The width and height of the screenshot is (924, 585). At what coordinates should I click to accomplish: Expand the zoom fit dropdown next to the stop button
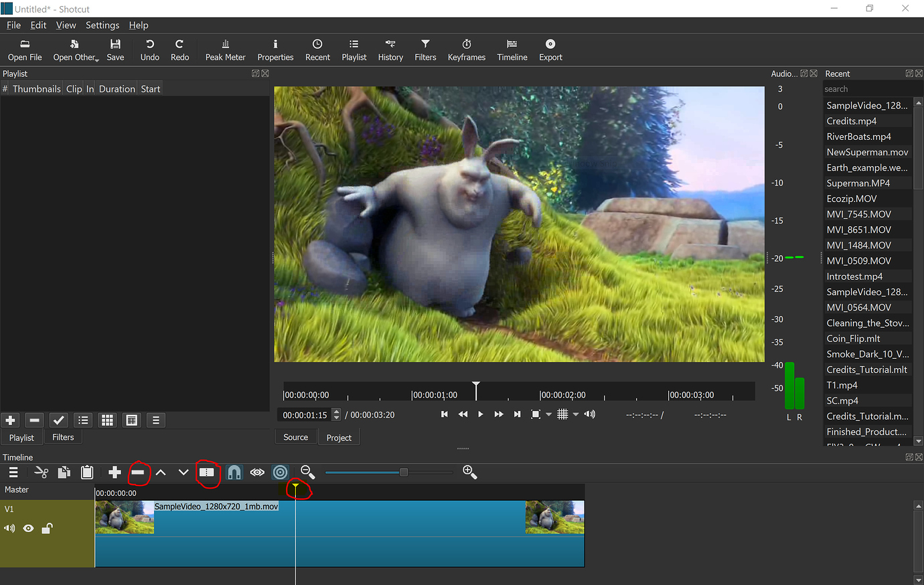pyautogui.click(x=548, y=414)
